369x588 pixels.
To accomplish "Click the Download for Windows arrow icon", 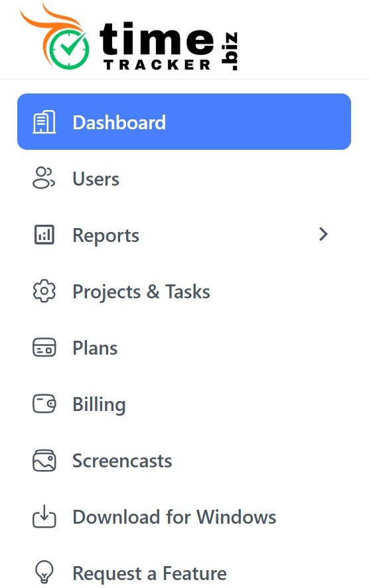I will (x=44, y=516).
